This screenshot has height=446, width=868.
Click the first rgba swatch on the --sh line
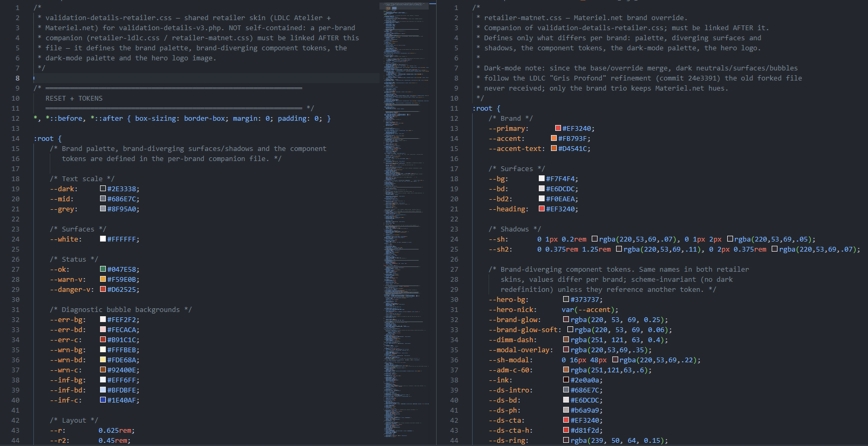(x=594, y=239)
